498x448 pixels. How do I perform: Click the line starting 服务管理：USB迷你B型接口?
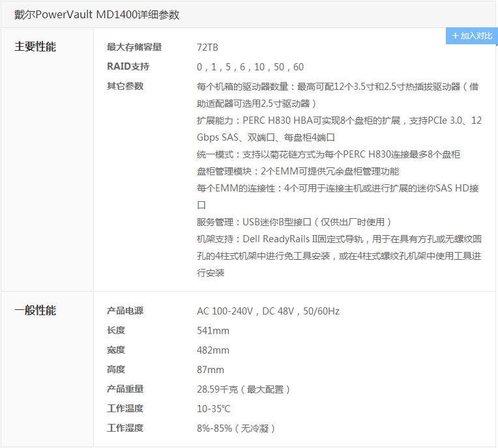pyautogui.click(x=294, y=222)
